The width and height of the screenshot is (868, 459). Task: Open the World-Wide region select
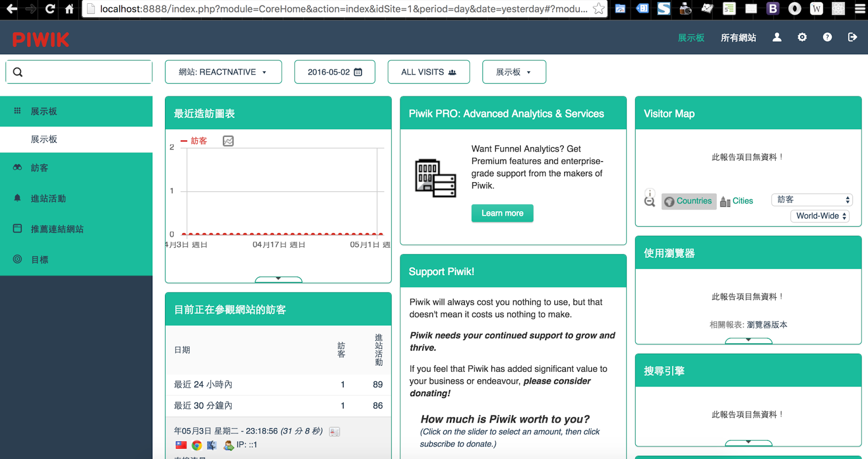point(820,216)
